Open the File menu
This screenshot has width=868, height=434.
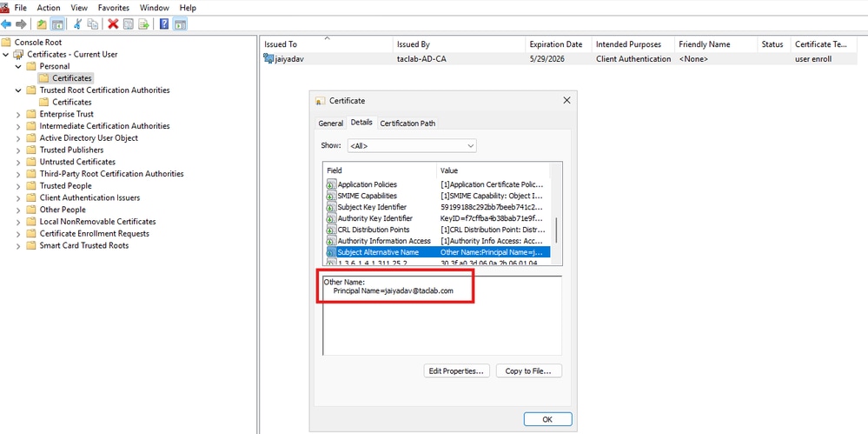pos(21,8)
